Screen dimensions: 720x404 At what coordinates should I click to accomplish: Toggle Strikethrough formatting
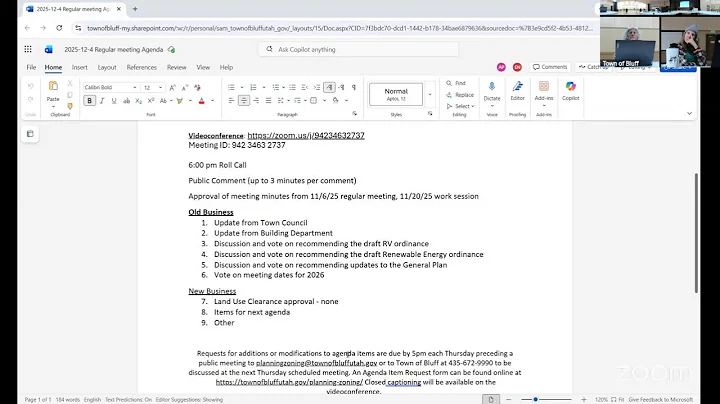(126, 101)
